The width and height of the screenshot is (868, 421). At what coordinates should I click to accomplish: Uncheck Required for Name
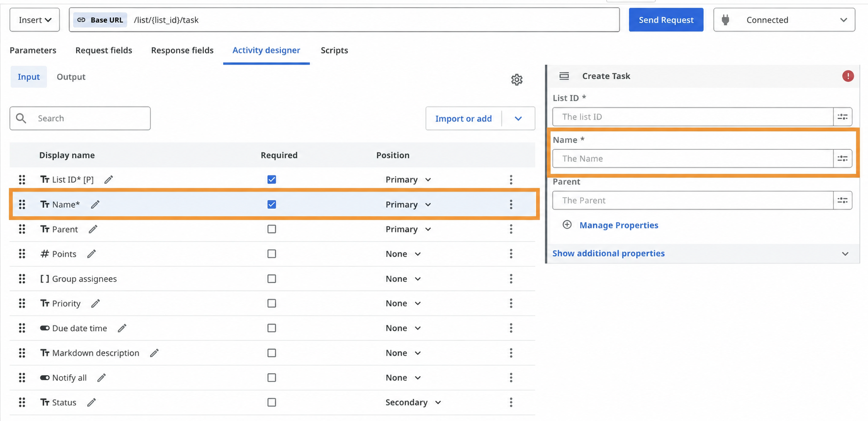(x=272, y=204)
